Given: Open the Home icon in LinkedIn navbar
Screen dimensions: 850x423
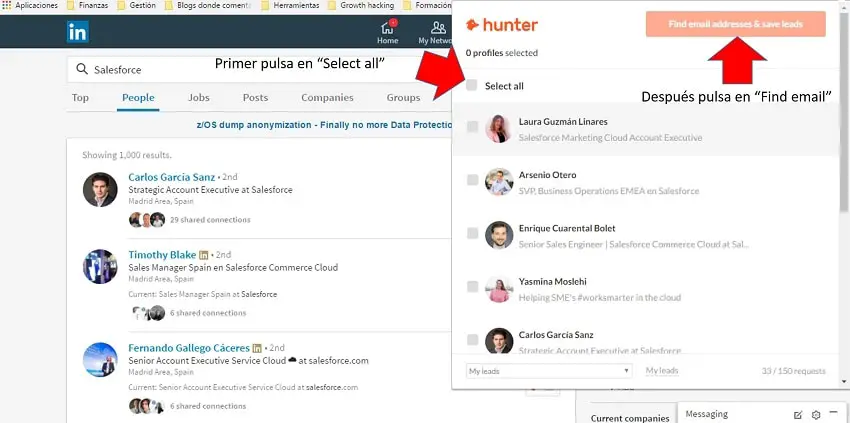Looking at the screenshot, I should pyautogui.click(x=387, y=28).
